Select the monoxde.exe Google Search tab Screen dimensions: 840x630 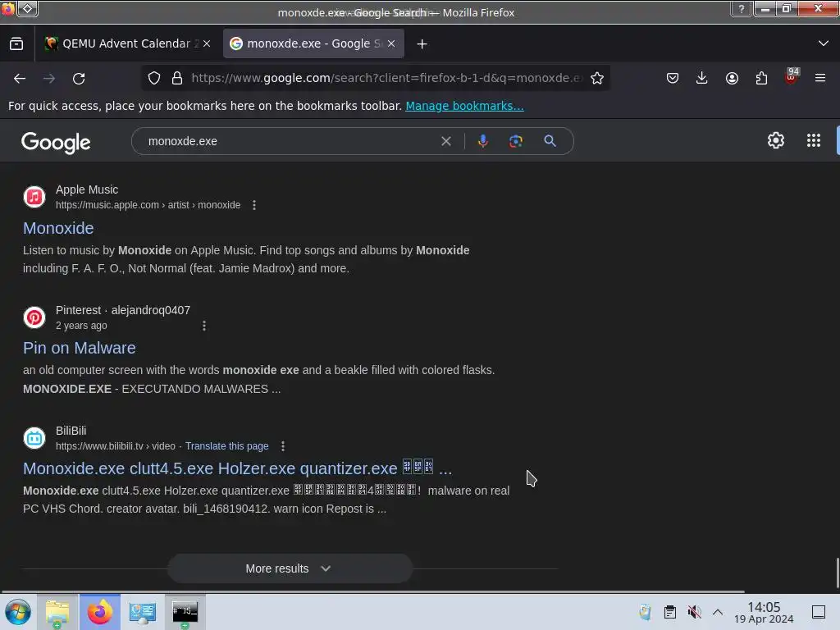(x=313, y=43)
